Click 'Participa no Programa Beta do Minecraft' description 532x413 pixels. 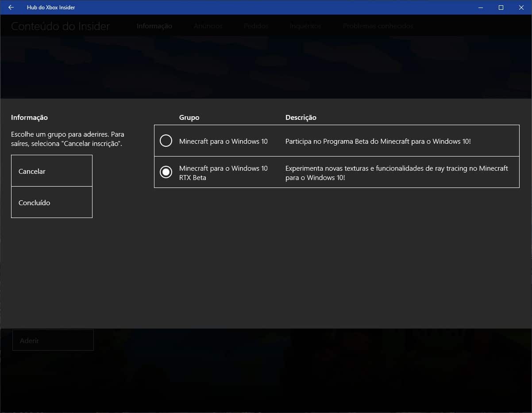point(378,141)
